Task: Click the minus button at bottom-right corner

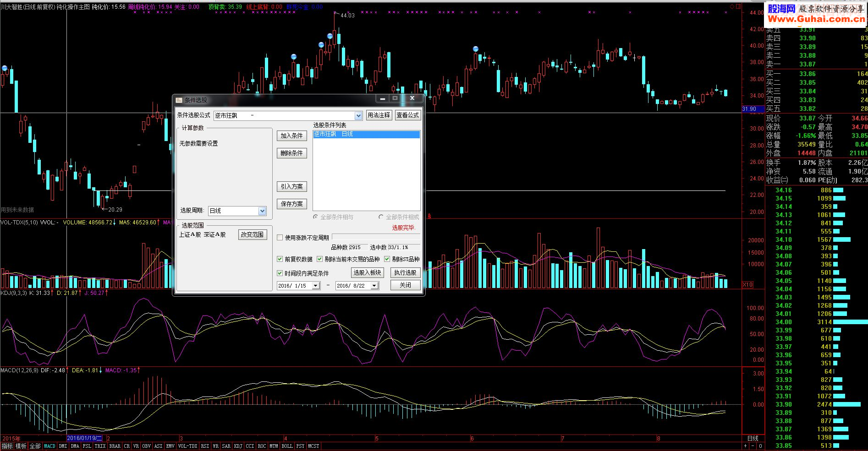Action: 753,446
